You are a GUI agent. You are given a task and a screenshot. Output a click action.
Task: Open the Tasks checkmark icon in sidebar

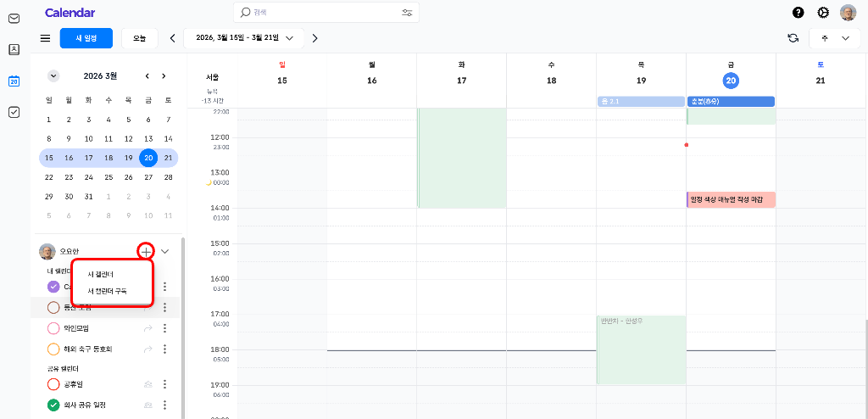tap(14, 112)
